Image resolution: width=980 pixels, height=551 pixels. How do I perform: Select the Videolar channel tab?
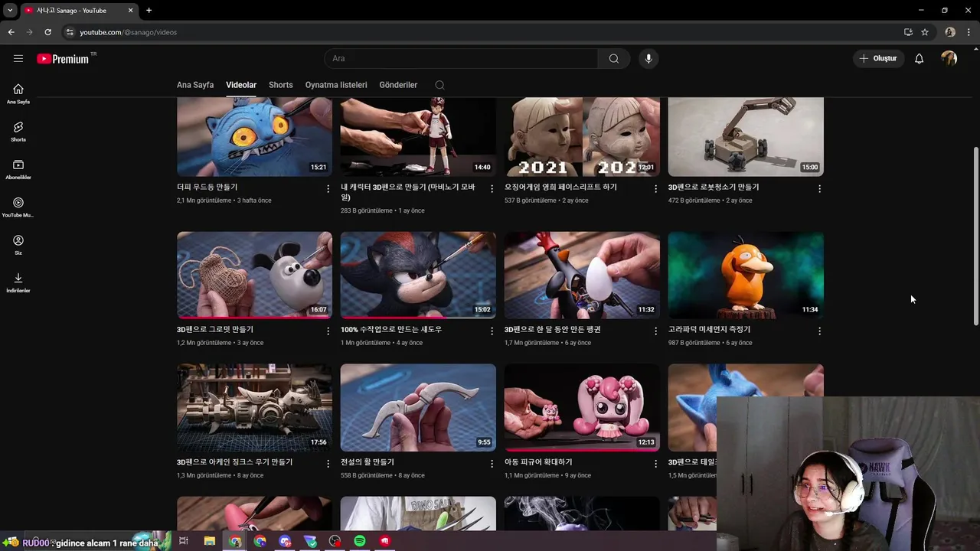click(241, 85)
